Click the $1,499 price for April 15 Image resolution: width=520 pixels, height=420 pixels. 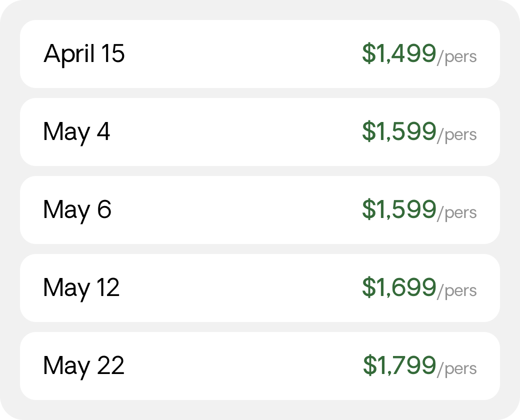tap(399, 53)
